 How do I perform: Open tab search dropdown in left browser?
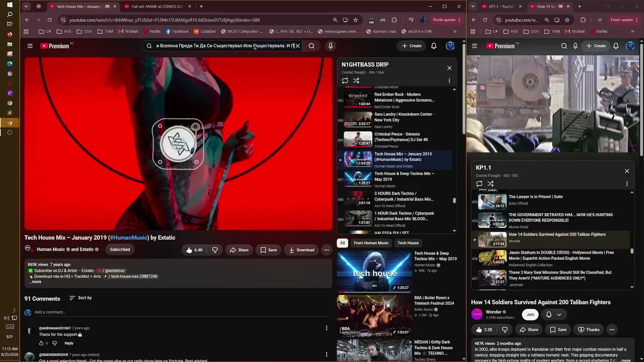click(26, 7)
